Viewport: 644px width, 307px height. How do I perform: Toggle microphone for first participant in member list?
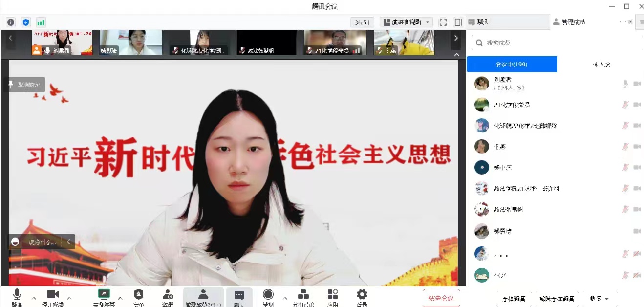coord(625,84)
